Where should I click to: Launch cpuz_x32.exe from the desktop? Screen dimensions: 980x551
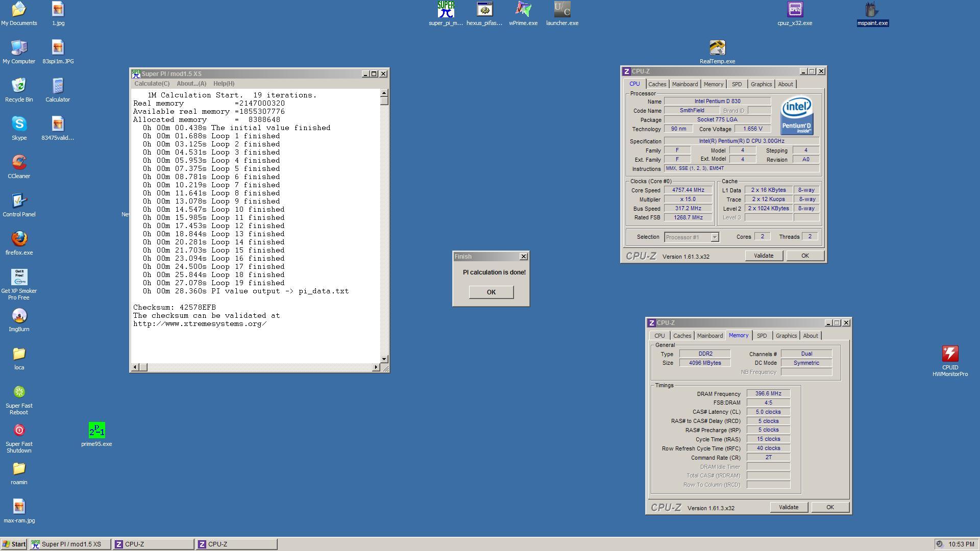point(795,13)
